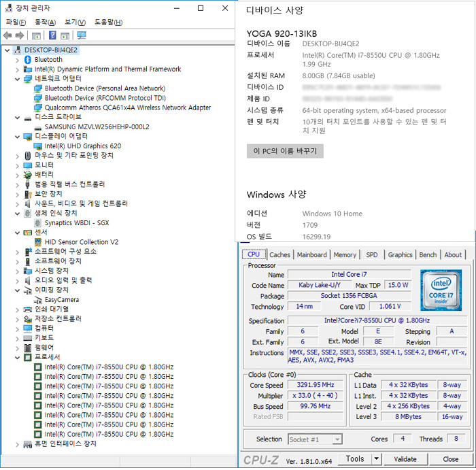This screenshot has width=476, height=470.
Task: Click the Back arrow toolbar icon
Action: coord(7,35)
